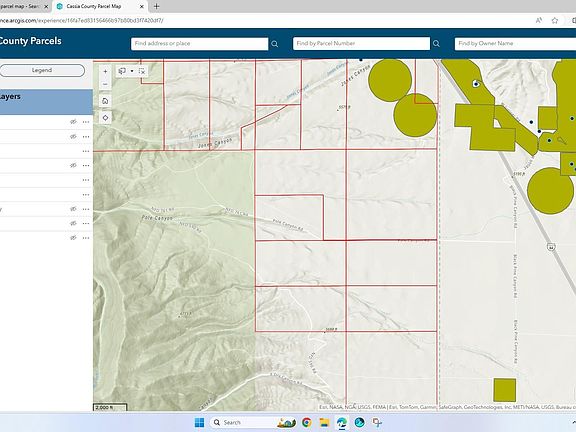Focus the Find by Owner Name field

[515, 44]
